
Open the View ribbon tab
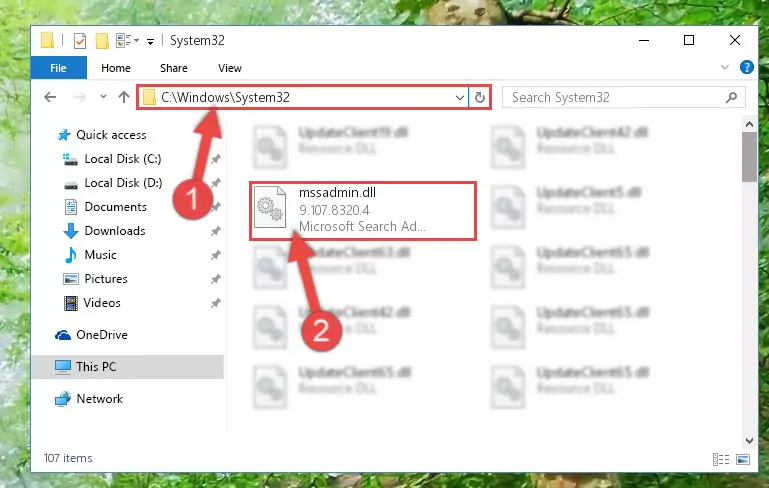230,68
